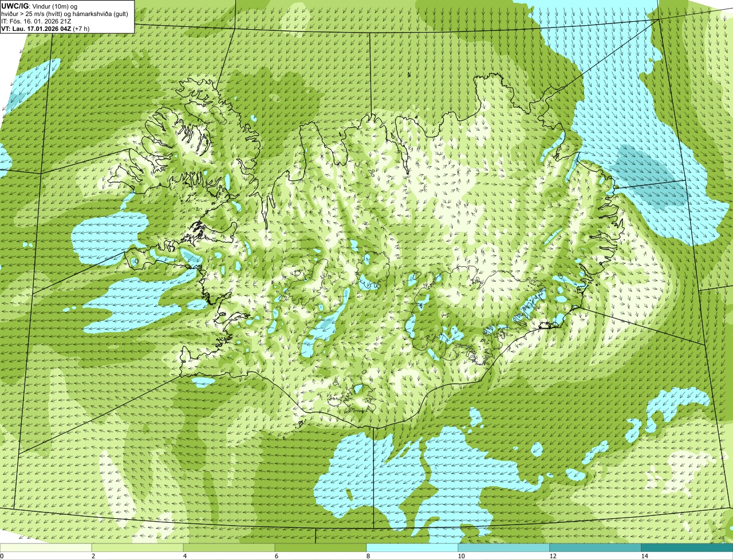The height and width of the screenshot is (560, 733).
Task: Click the initial time 'IT: Fös. 16. 01. 2026 21Z'
Action: click(x=37, y=21)
